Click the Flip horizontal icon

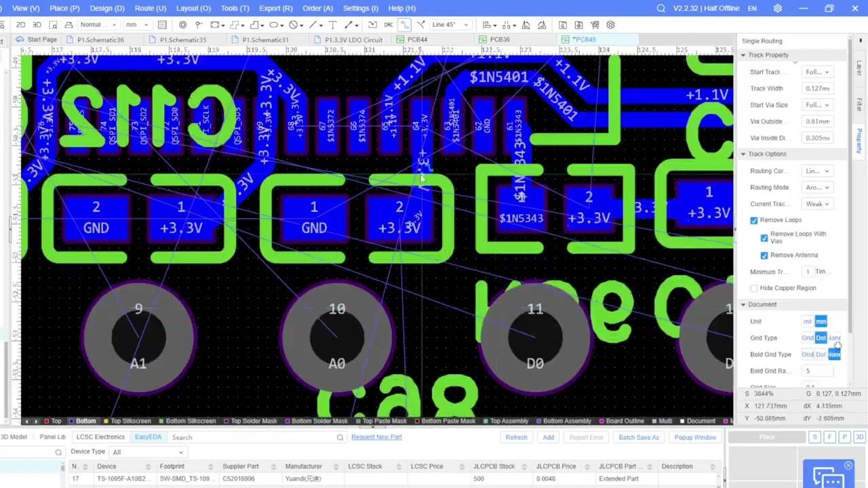pyautogui.click(x=526, y=25)
